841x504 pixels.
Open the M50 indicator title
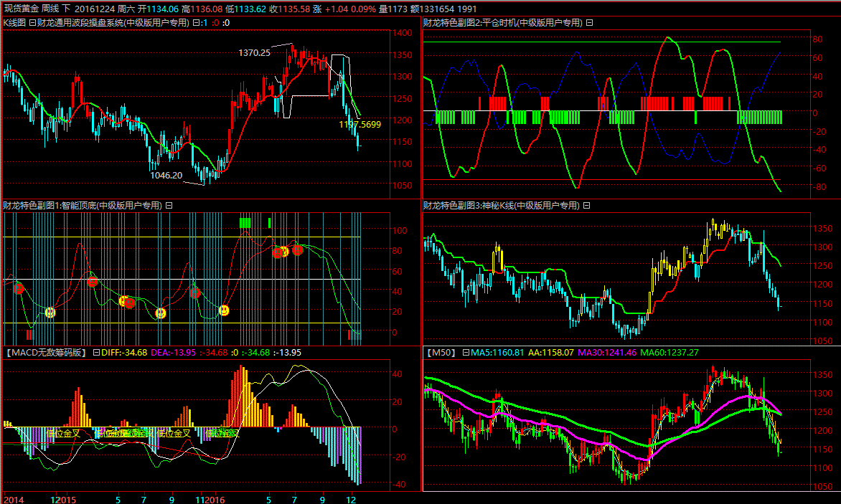coord(442,353)
